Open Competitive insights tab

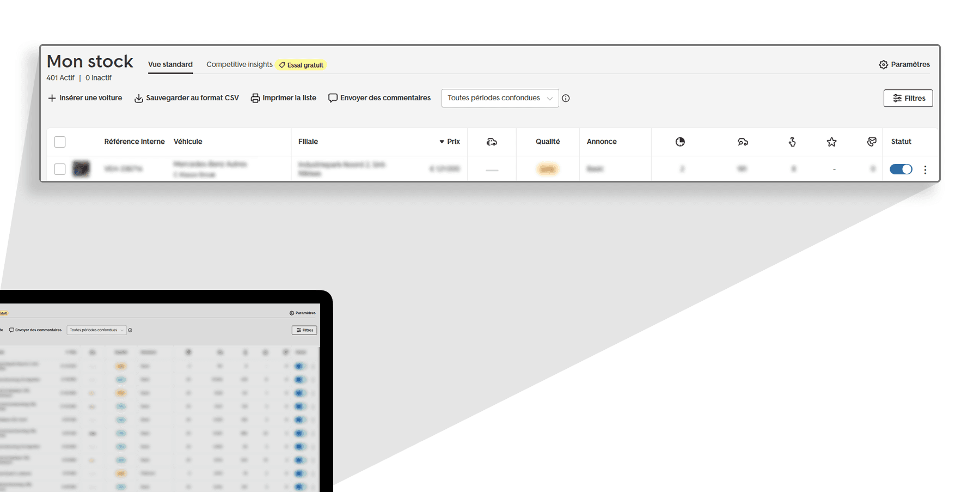(x=240, y=64)
